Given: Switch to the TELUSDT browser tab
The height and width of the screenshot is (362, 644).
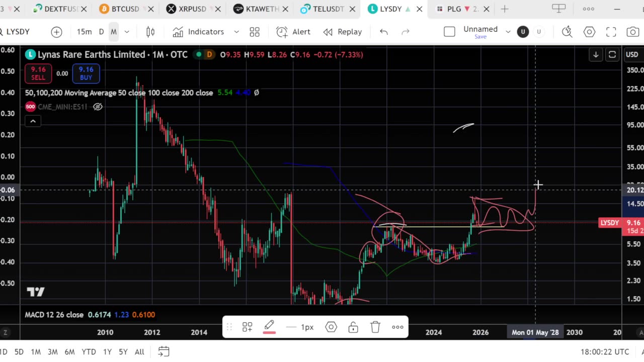Looking at the screenshot, I should pos(328,9).
